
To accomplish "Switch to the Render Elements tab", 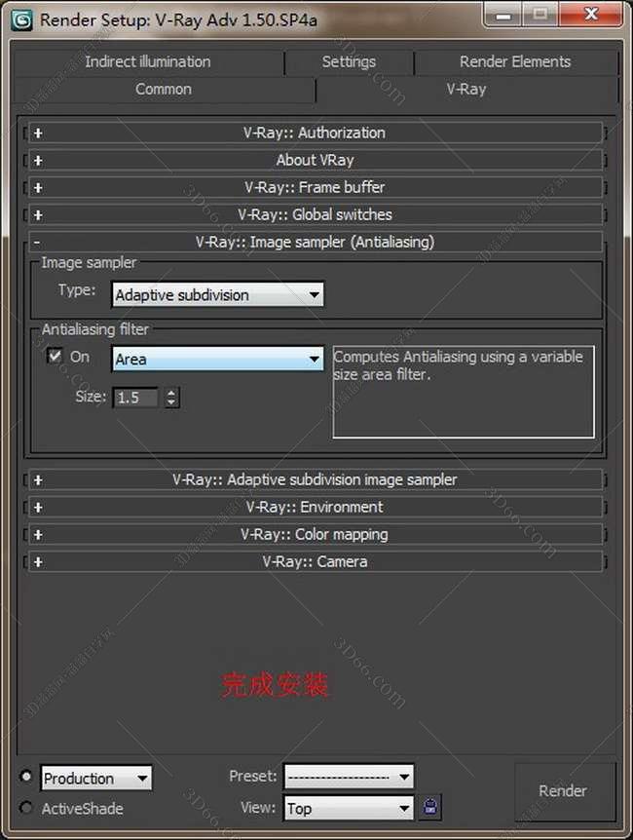I will click(515, 62).
